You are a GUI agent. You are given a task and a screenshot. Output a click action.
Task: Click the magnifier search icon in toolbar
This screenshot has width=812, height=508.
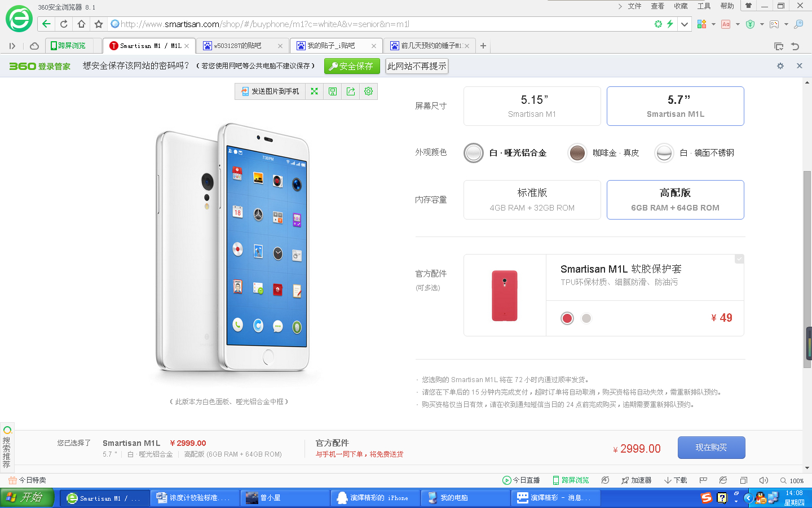(x=798, y=24)
